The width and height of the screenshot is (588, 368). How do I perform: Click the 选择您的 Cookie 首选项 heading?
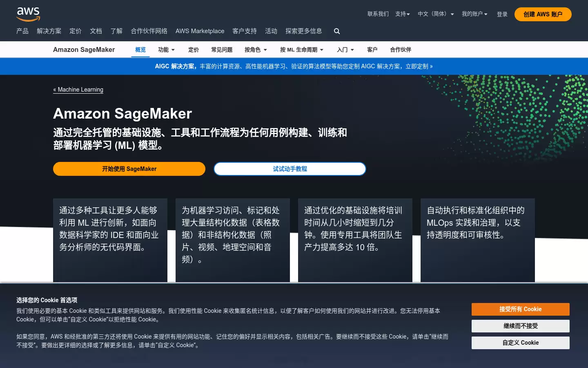(47, 300)
